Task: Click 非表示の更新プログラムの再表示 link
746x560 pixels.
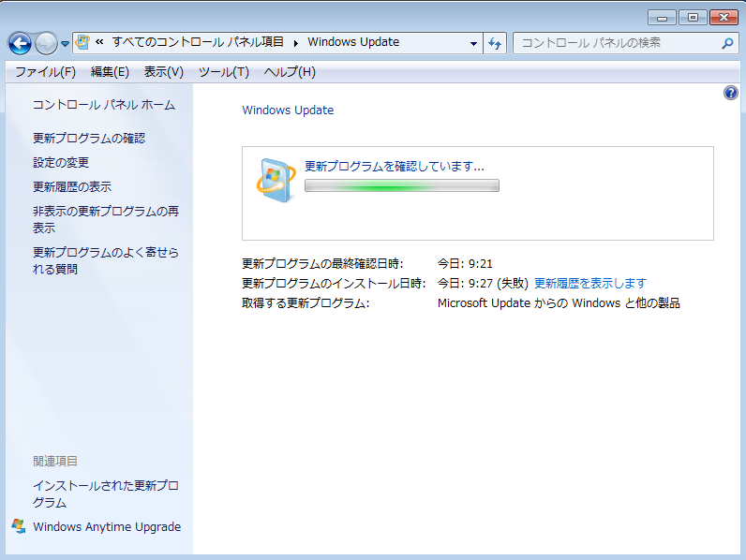Action: [x=106, y=220]
